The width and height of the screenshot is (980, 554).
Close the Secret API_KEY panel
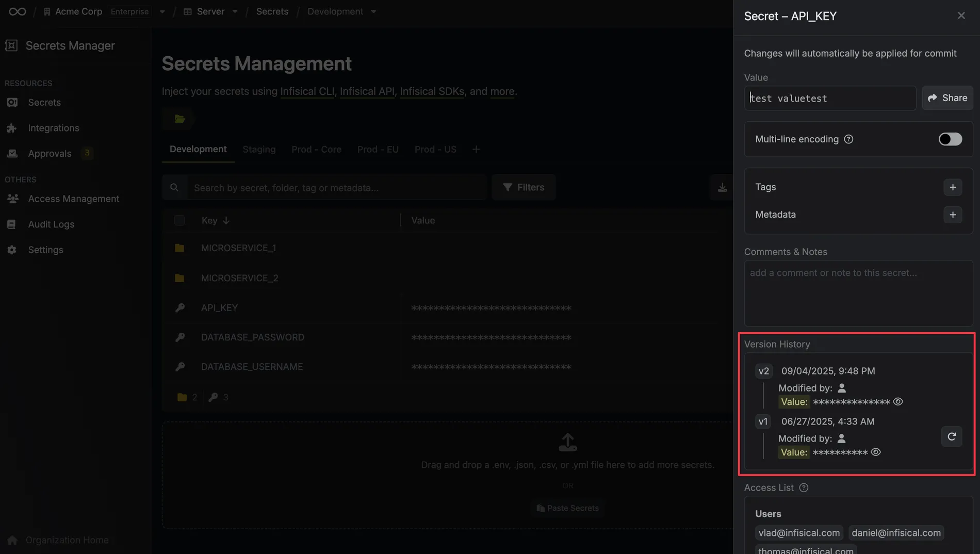[961, 15]
